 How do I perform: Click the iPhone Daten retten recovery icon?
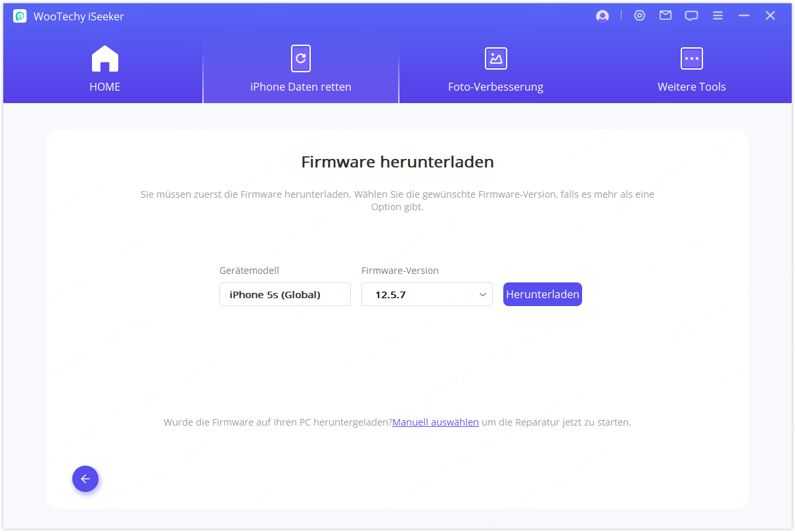pos(300,58)
